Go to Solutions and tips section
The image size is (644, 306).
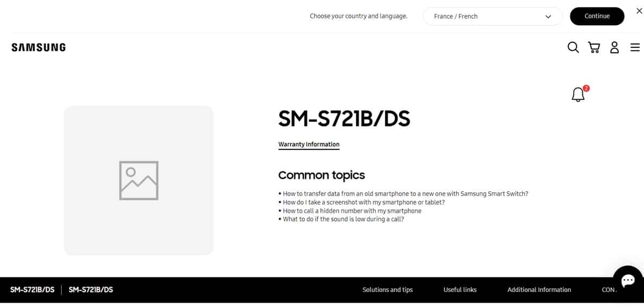[x=387, y=290]
